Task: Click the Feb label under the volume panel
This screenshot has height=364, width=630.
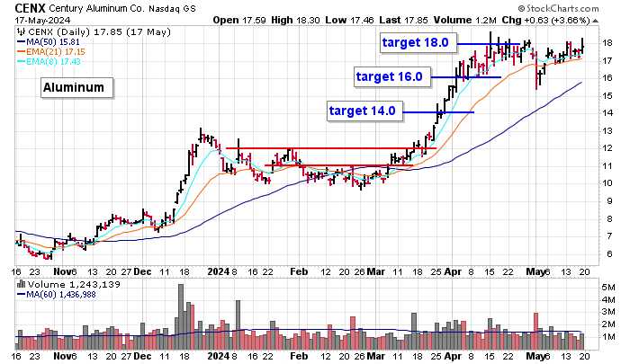Action: 299,356
